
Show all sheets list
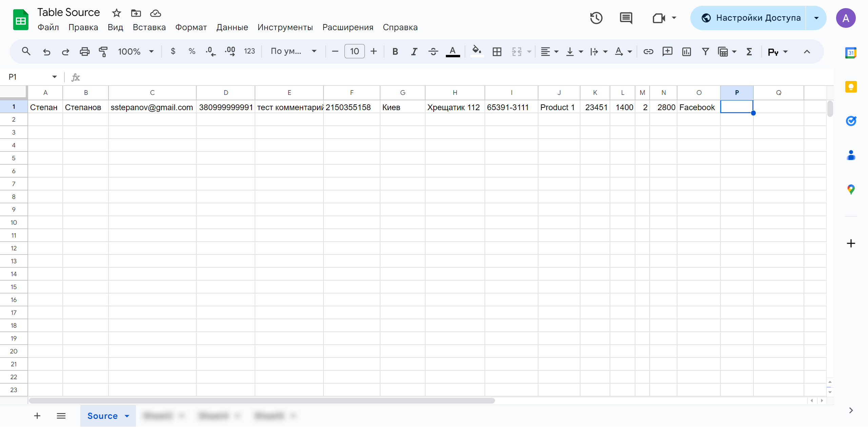61,416
